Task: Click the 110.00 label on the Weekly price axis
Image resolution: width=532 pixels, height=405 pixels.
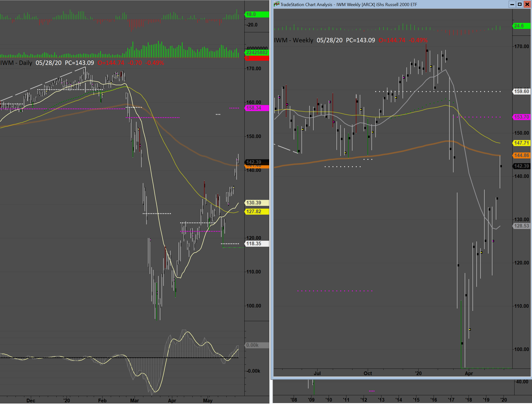Action: 522,306
